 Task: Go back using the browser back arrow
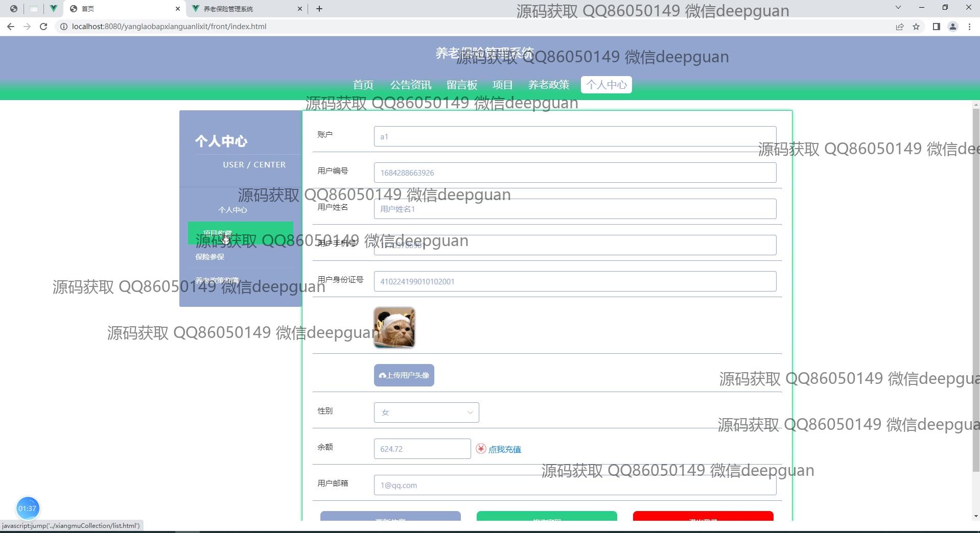point(11,27)
